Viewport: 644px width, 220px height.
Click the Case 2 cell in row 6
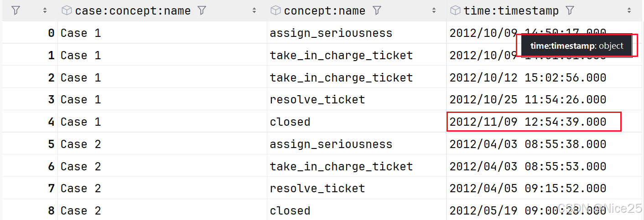[x=81, y=166]
